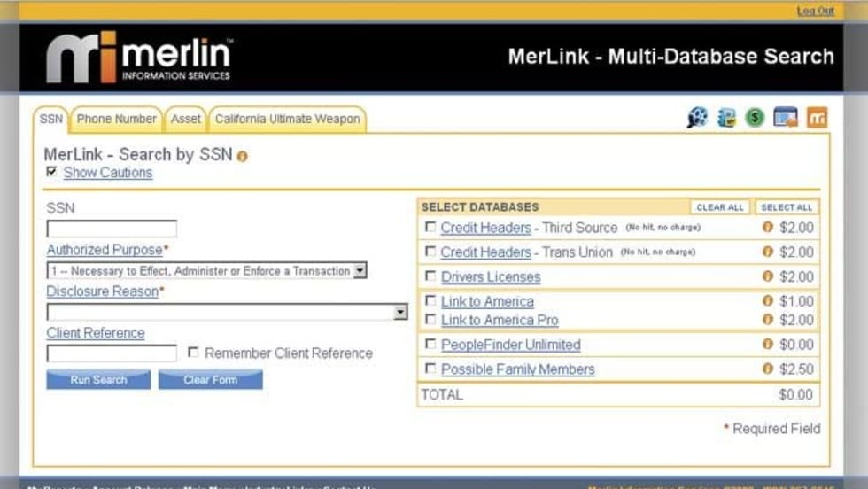Image resolution: width=868 pixels, height=489 pixels.
Task: Click the Select All databases button
Action: point(786,207)
